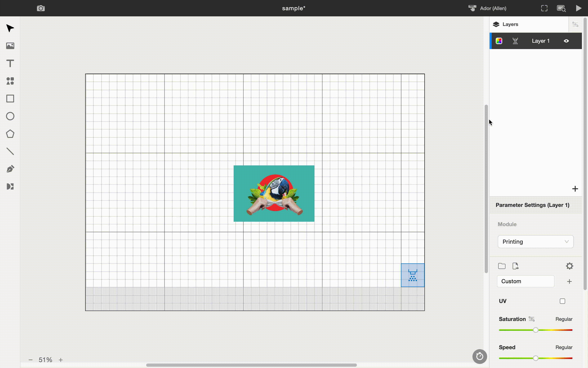The image size is (588, 368).
Task: Click the Saturation slider handle
Action: click(536, 330)
